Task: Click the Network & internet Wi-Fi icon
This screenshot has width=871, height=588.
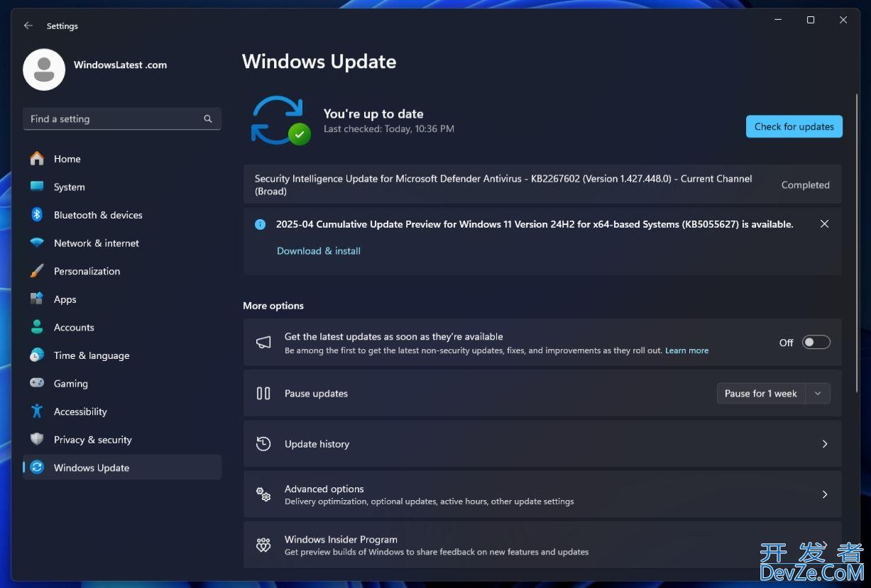Action: [37, 243]
